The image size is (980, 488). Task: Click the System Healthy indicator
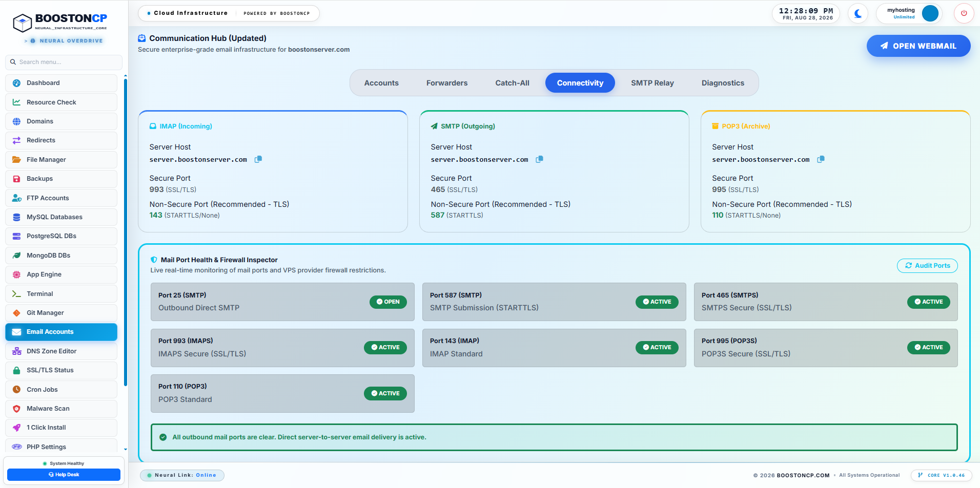pos(64,463)
